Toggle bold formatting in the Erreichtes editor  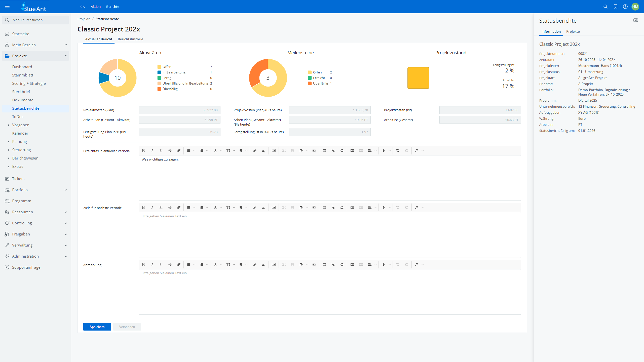click(143, 150)
